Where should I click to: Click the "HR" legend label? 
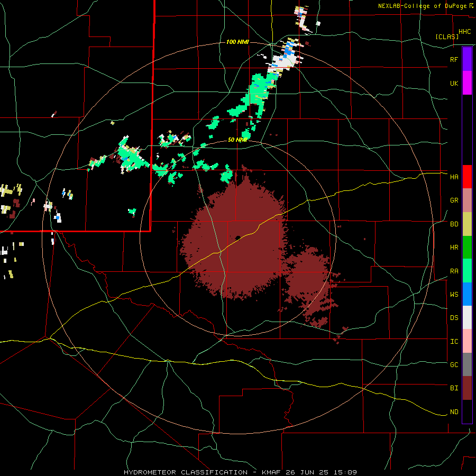tap(454, 248)
